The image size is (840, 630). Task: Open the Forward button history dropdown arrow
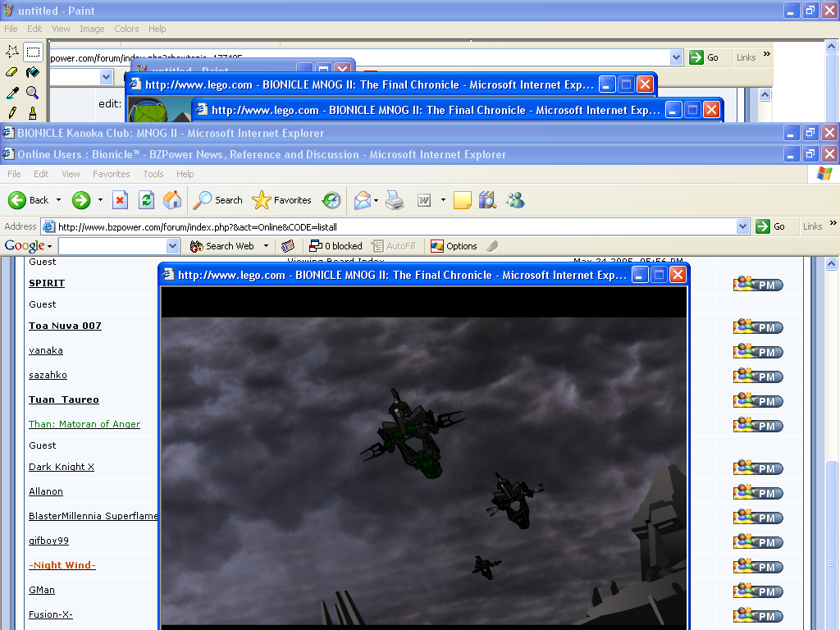click(100, 200)
